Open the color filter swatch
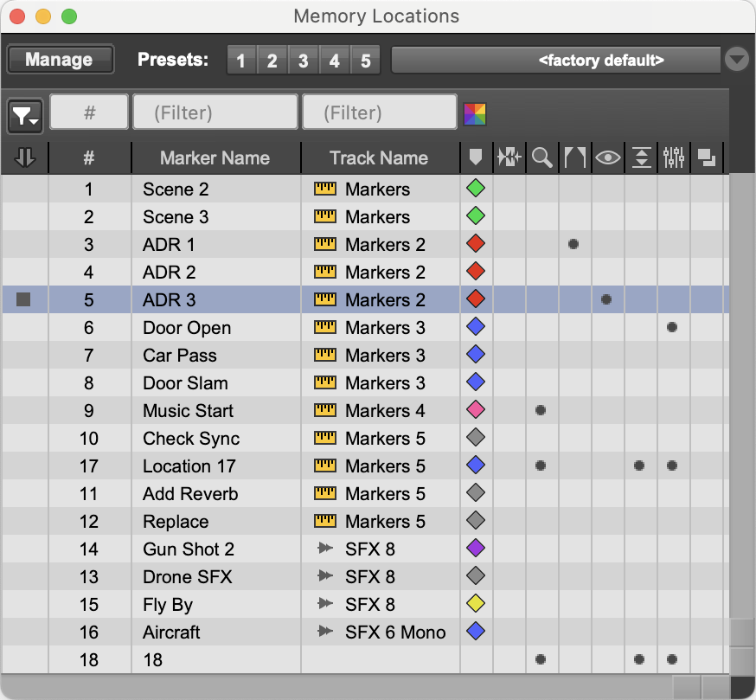 coord(475,114)
